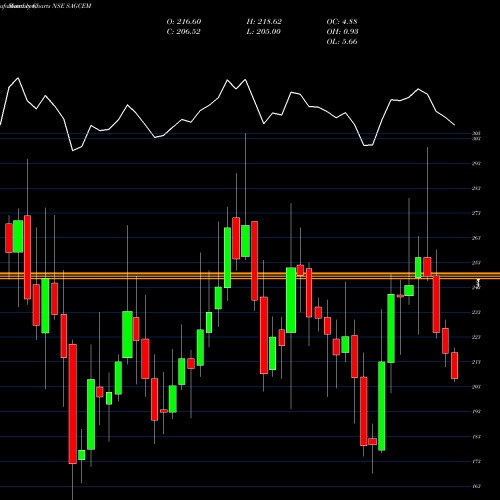500x500 pixels.
Task: Click the 263 price axis label
Action: (x=476, y=238)
